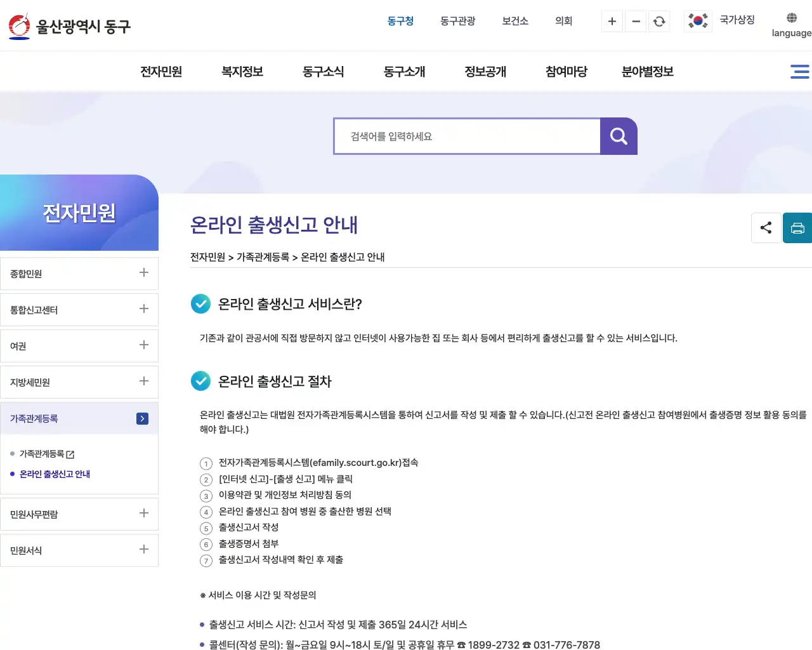Open 동구소식 main menu
812x650 pixels.
click(324, 72)
